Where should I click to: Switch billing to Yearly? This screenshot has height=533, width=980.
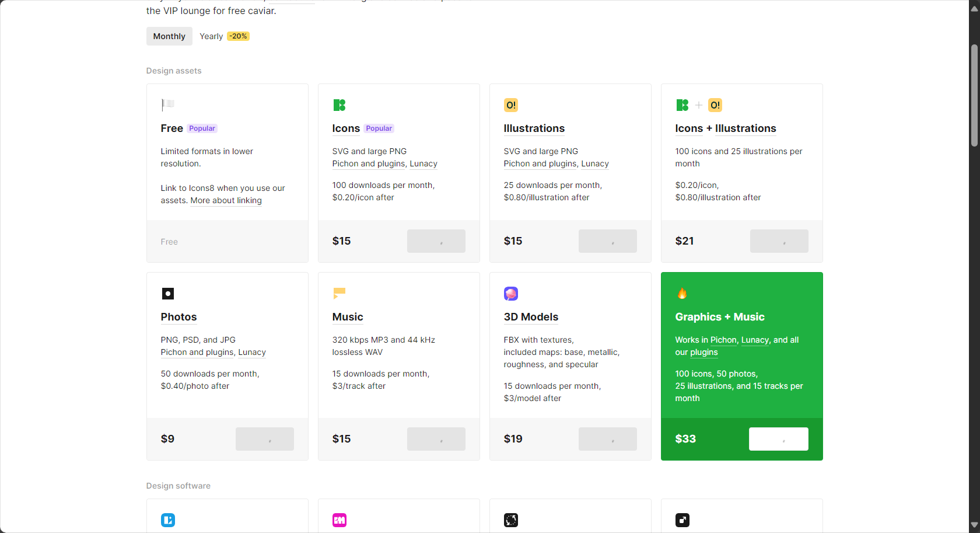coord(211,36)
